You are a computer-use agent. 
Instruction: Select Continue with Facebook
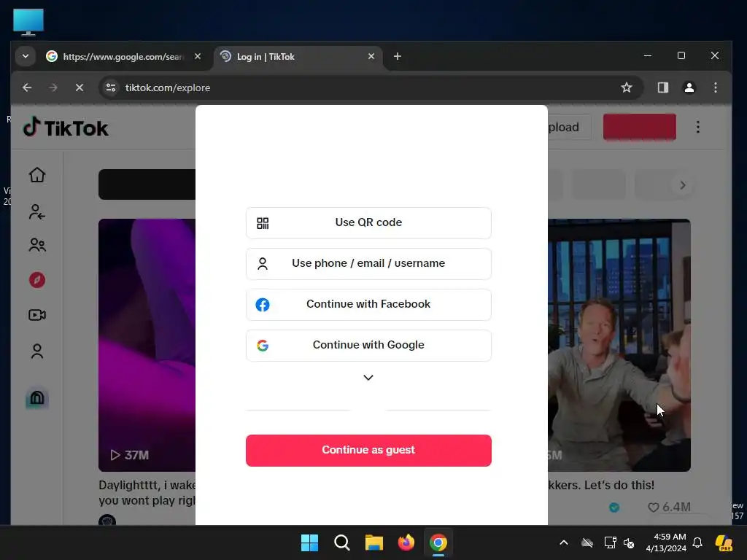click(368, 305)
